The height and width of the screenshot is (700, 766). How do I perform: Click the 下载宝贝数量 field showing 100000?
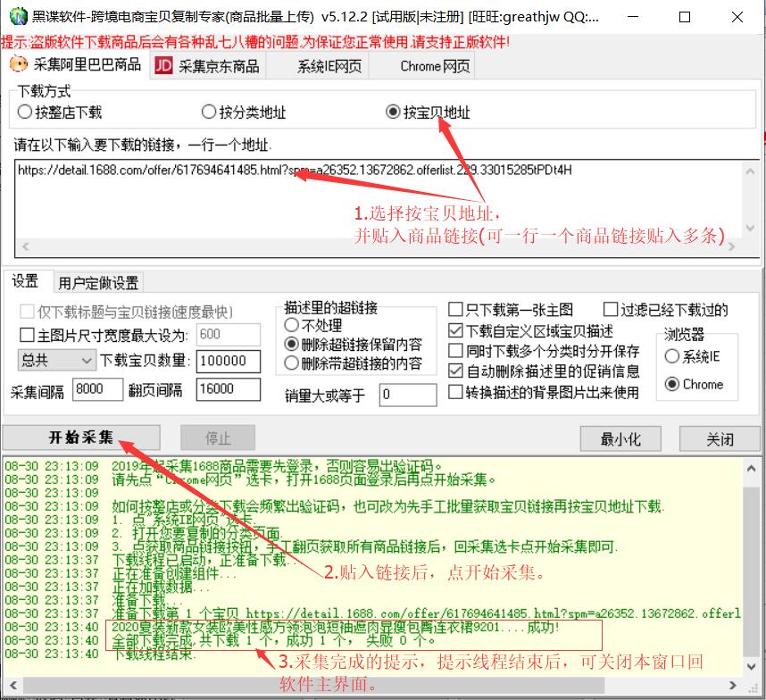[x=229, y=362]
